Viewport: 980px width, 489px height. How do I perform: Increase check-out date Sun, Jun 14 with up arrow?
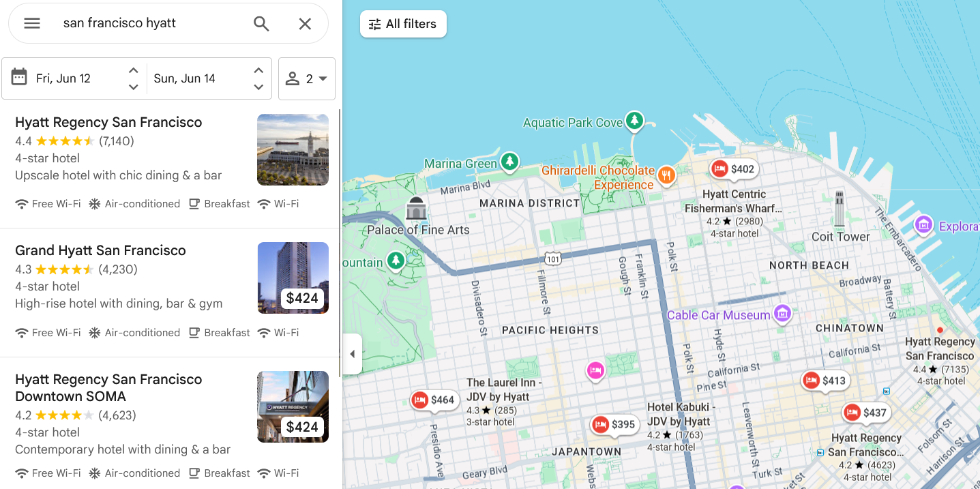pyautogui.click(x=258, y=70)
